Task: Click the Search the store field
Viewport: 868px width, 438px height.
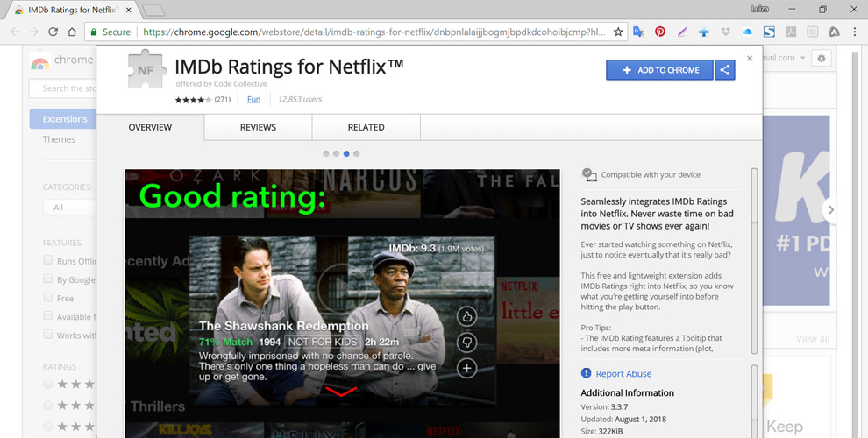Action: pyautogui.click(x=63, y=88)
